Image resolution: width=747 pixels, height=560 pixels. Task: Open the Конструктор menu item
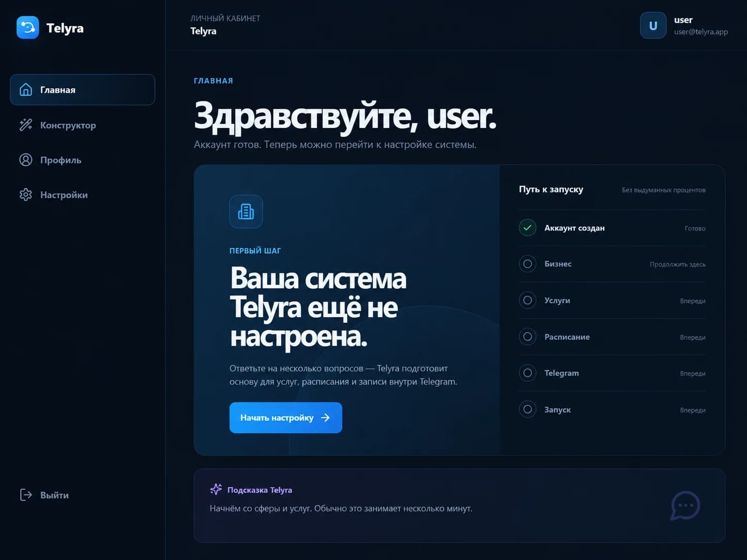click(83, 125)
